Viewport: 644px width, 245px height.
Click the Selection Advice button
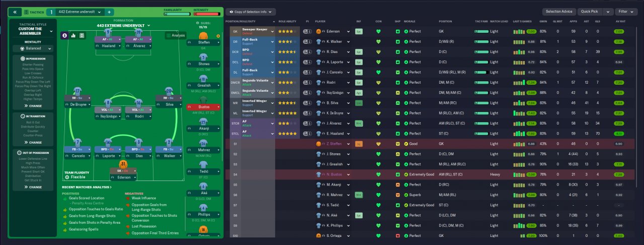558,12
